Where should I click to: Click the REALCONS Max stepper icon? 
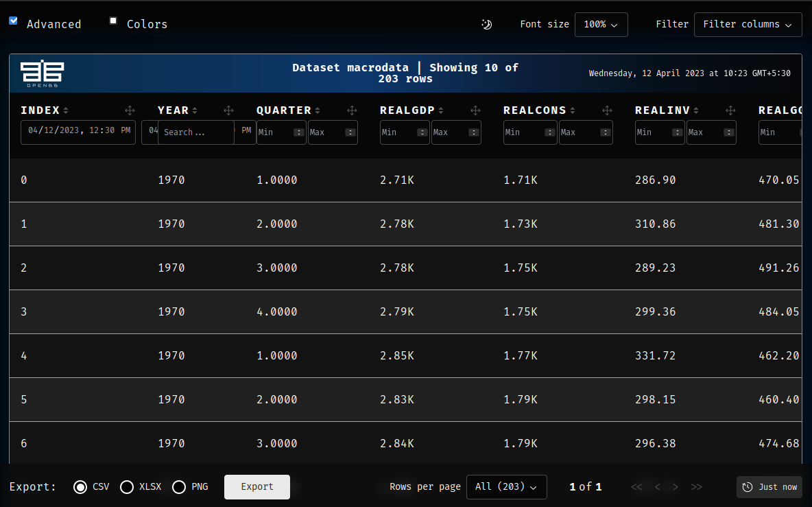coord(605,132)
